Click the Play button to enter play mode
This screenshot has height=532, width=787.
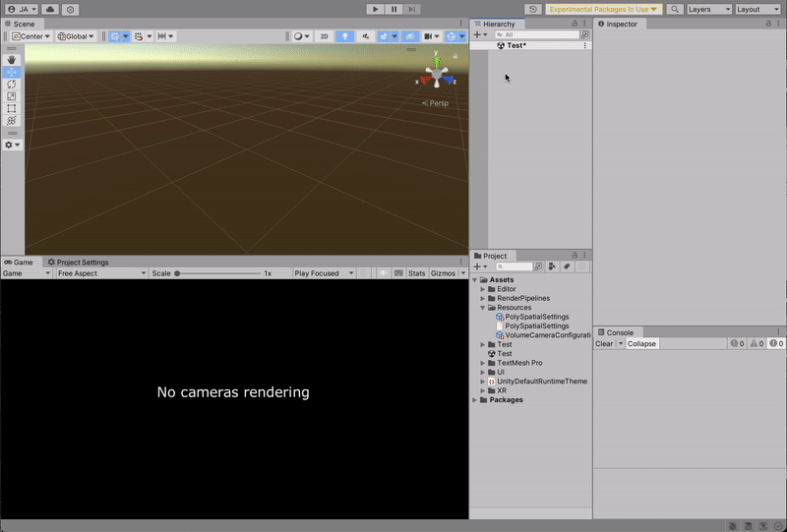pyautogui.click(x=375, y=9)
